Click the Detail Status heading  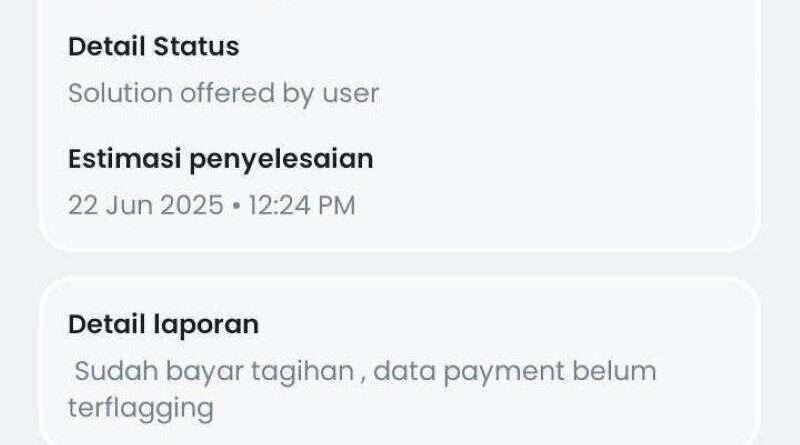click(154, 46)
